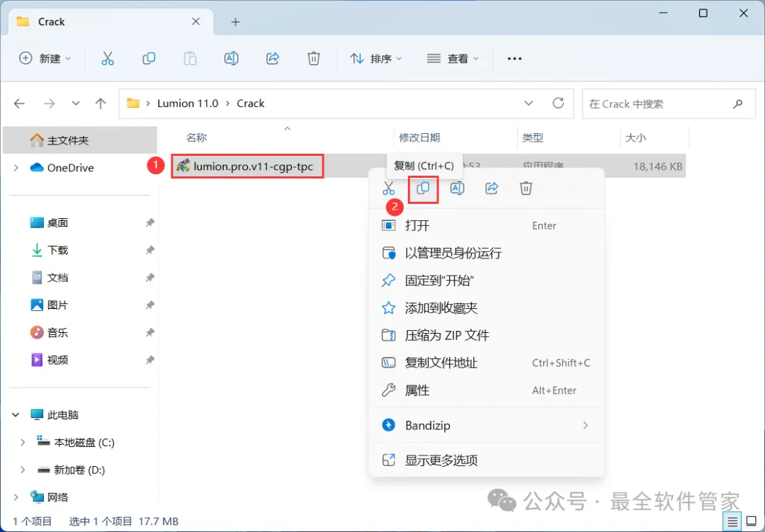Viewport: 765px width, 532px height.
Task: Open recent locations chevron
Action: click(x=76, y=103)
